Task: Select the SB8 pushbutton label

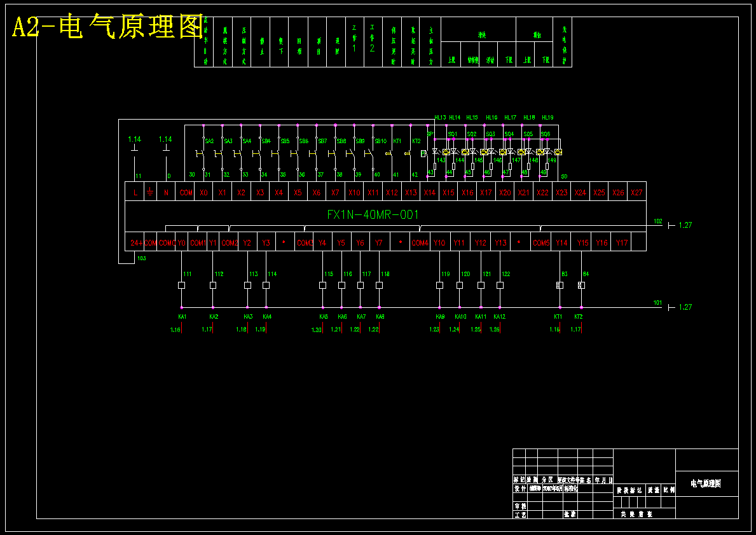Action: click(x=341, y=141)
